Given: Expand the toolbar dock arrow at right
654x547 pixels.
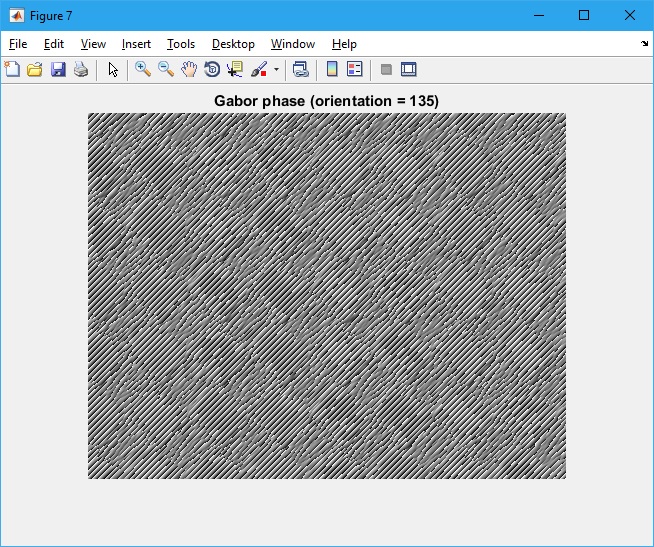Looking at the screenshot, I should (644, 44).
